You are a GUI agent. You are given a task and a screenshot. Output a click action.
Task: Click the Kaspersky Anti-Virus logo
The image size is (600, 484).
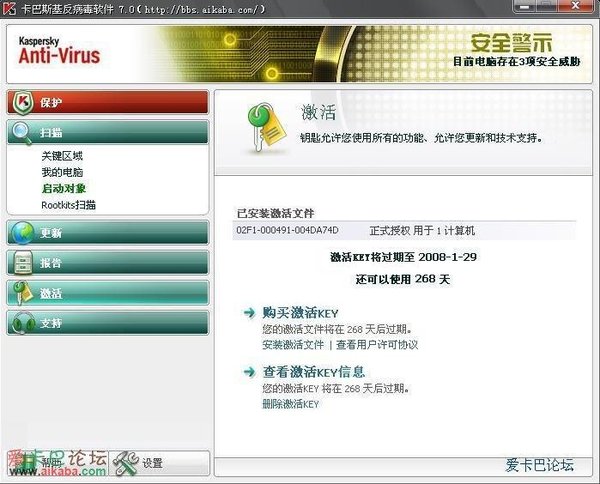click(59, 51)
